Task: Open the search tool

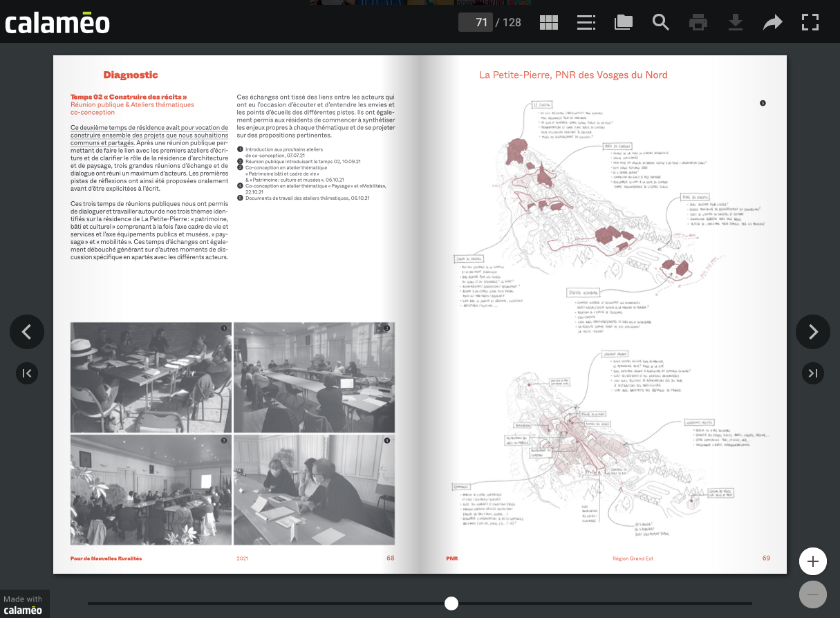Action: (x=661, y=22)
